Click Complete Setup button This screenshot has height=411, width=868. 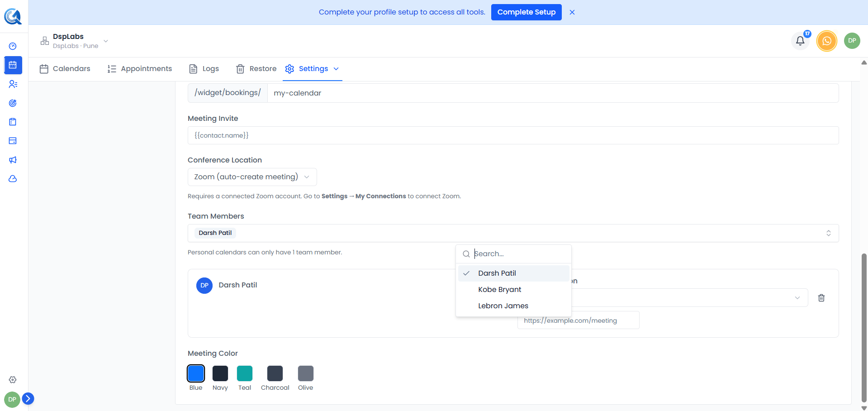click(x=526, y=12)
